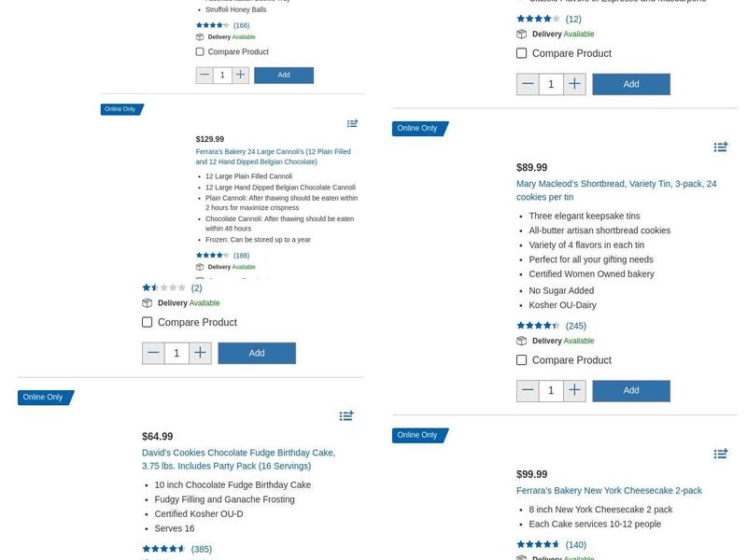Decrease quantity for Struffoli Honey Balls item
The image size is (747, 560).
tap(204, 75)
